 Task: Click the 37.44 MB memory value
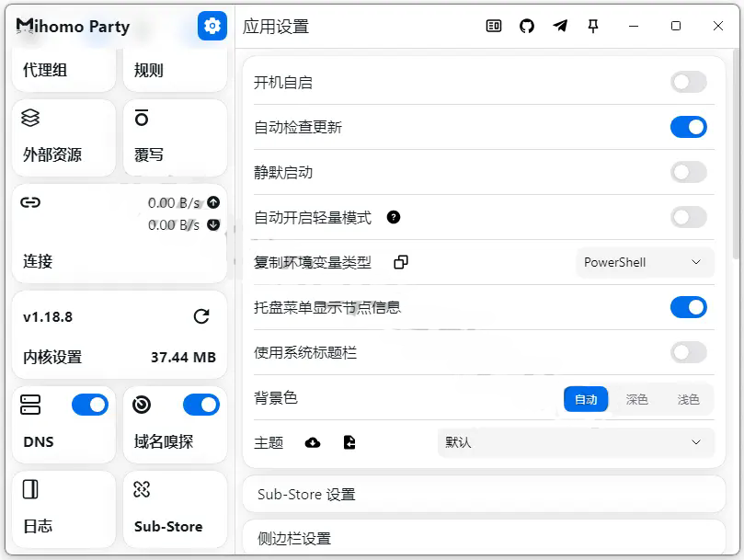[183, 357]
